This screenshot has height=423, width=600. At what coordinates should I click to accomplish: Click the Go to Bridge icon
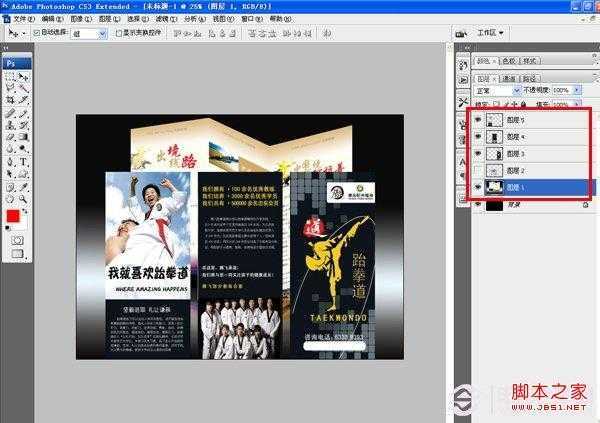click(x=461, y=34)
